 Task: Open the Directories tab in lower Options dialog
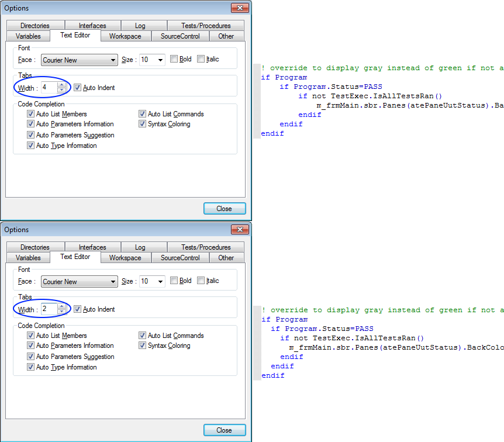click(35, 247)
